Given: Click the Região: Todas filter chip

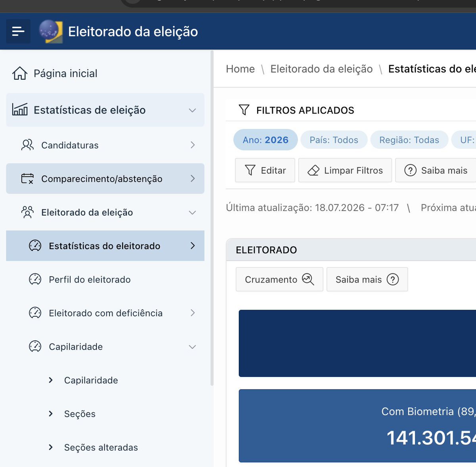Looking at the screenshot, I should (x=409, y=140).
